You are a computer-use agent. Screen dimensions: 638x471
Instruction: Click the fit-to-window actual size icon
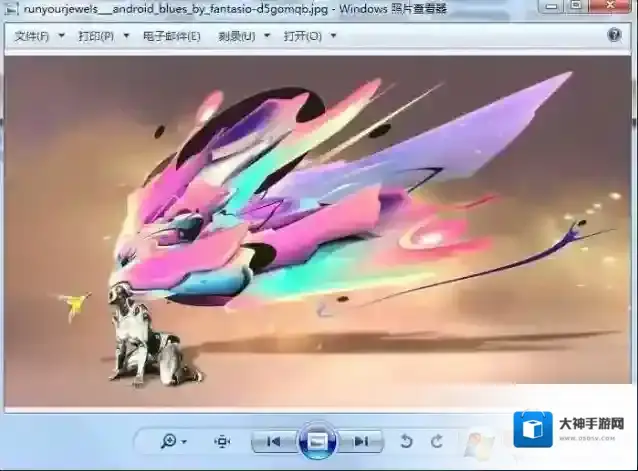point(222,441)
